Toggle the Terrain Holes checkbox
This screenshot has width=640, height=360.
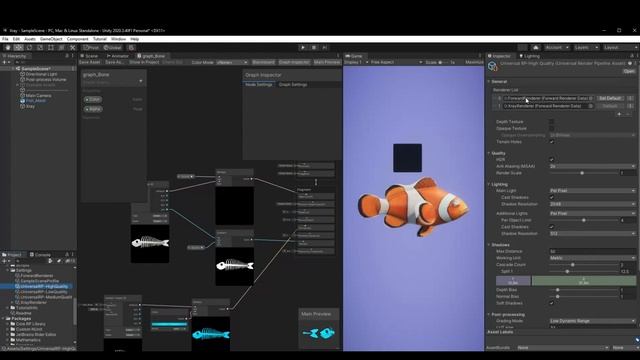pos(551,142)
